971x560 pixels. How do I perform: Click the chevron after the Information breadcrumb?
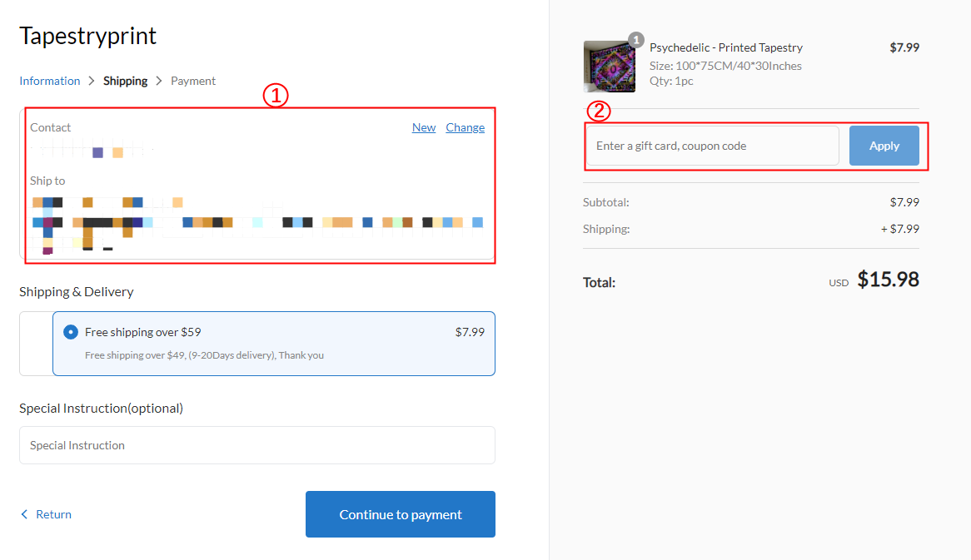pyautogui.click(x=92, y=81)
